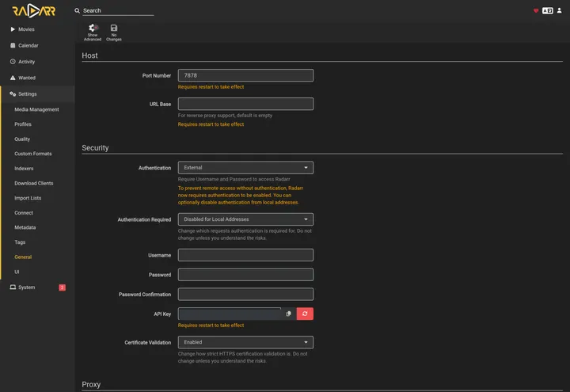This screenshot has height=392, width=570.
Task: Click the red heart donate icon
Action: (x=536, y=11)
